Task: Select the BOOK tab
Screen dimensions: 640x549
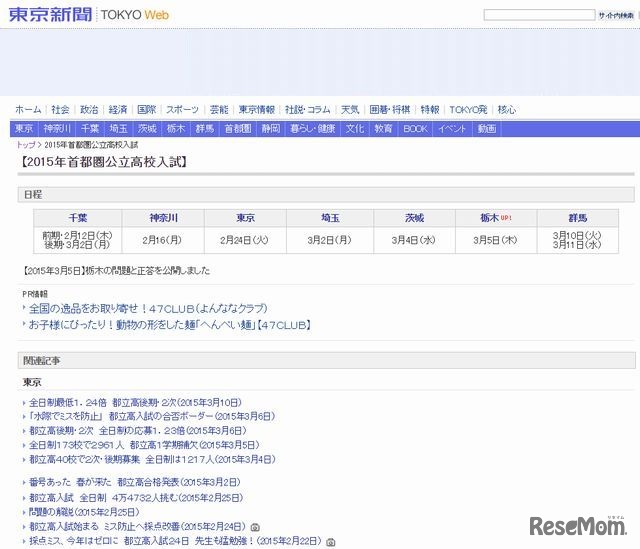Action: pos(415,129)
